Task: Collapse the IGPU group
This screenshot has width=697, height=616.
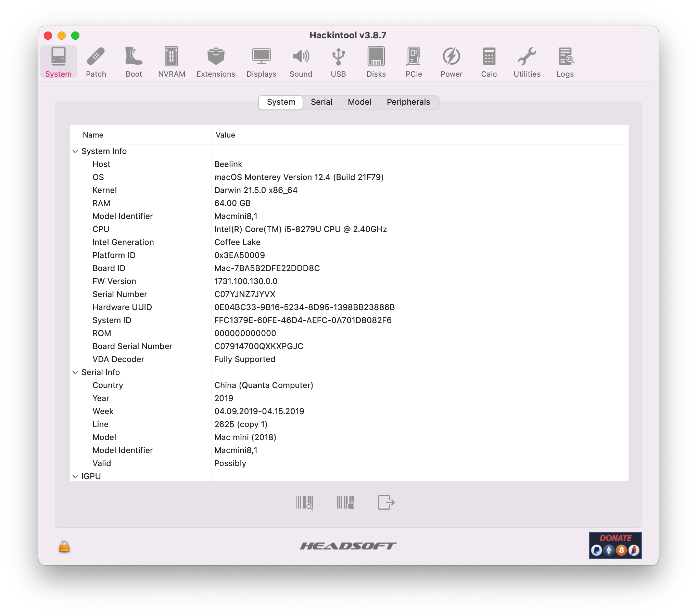Action: (75, 476)
